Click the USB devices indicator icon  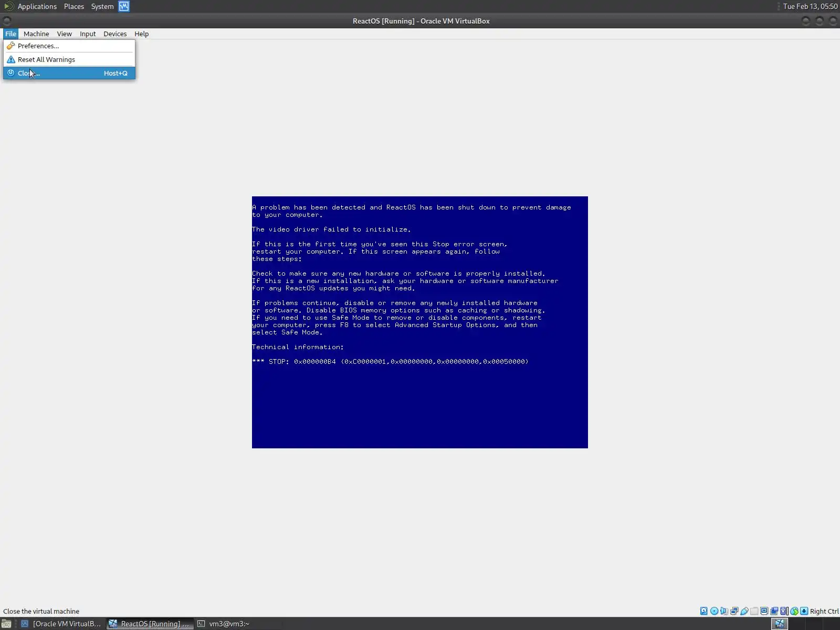click(x=744, y=611)
